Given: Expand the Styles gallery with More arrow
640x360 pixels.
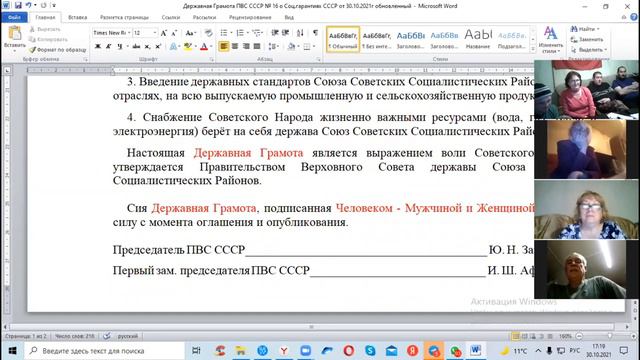Looking at the screenshot, I should click(533, 49).
